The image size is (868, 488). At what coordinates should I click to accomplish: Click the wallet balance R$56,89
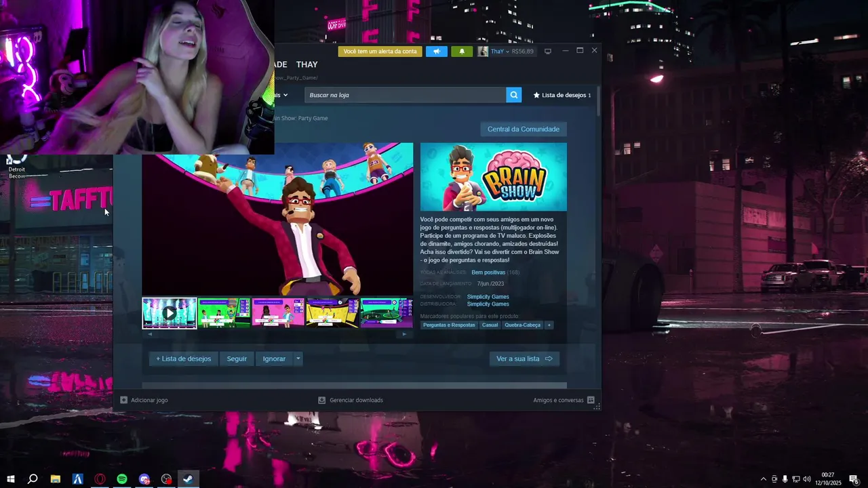coord(523,52)
